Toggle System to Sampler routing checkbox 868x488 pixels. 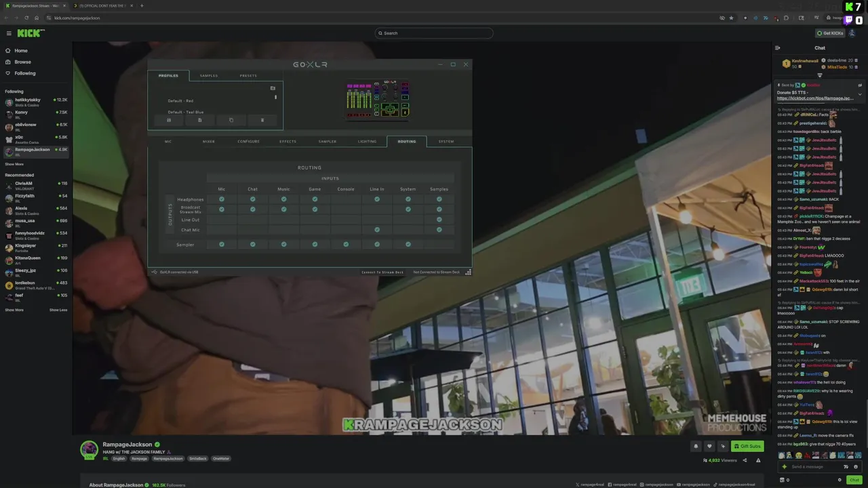click(x=408, y=245)
